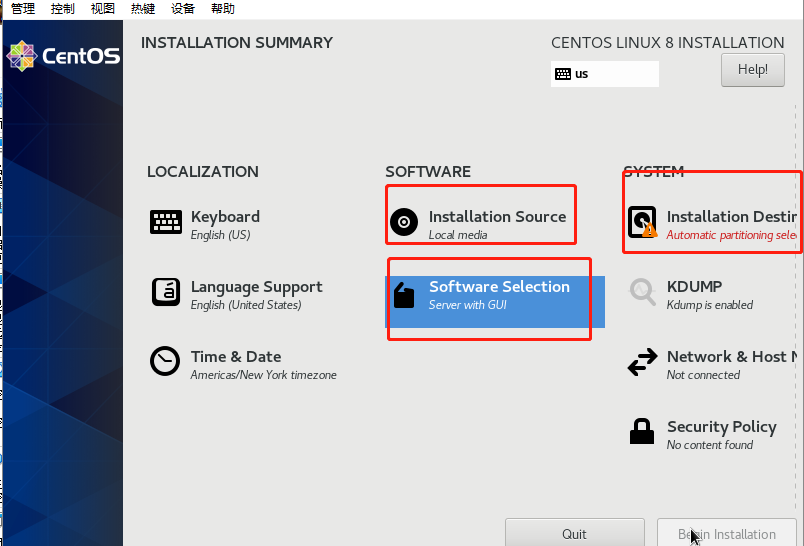Click 'Local media' subtitle text

point(458,235)
